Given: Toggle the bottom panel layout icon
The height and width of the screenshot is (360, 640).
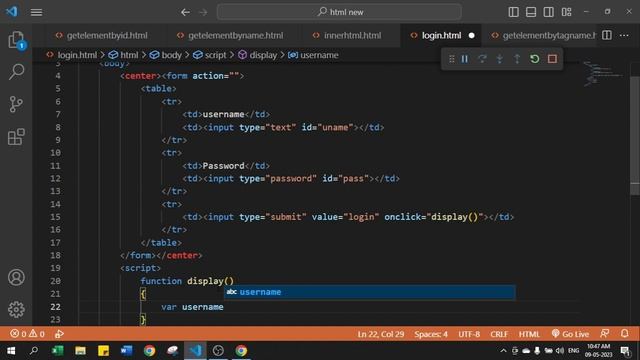Looking at the screenshot, I should [531, 12].
